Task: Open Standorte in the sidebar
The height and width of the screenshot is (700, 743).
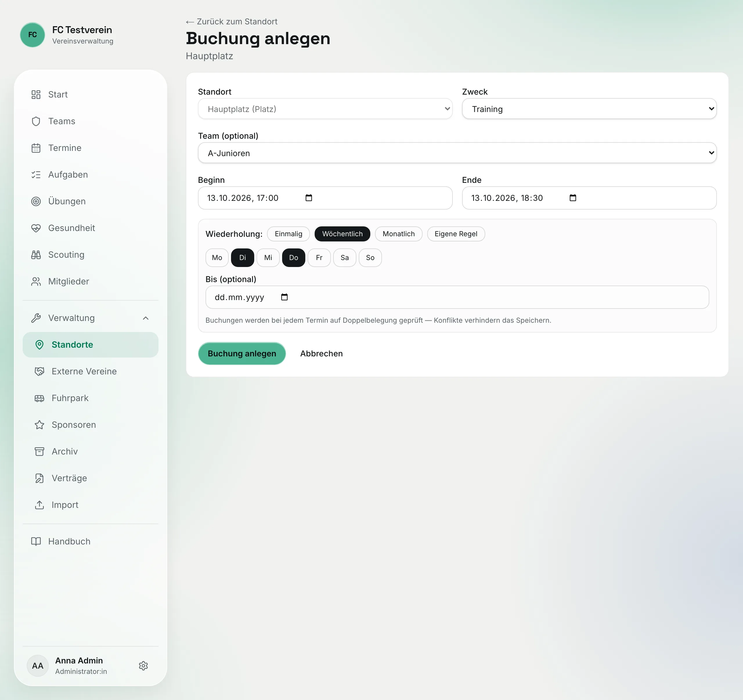Action: tap(91, 345)
